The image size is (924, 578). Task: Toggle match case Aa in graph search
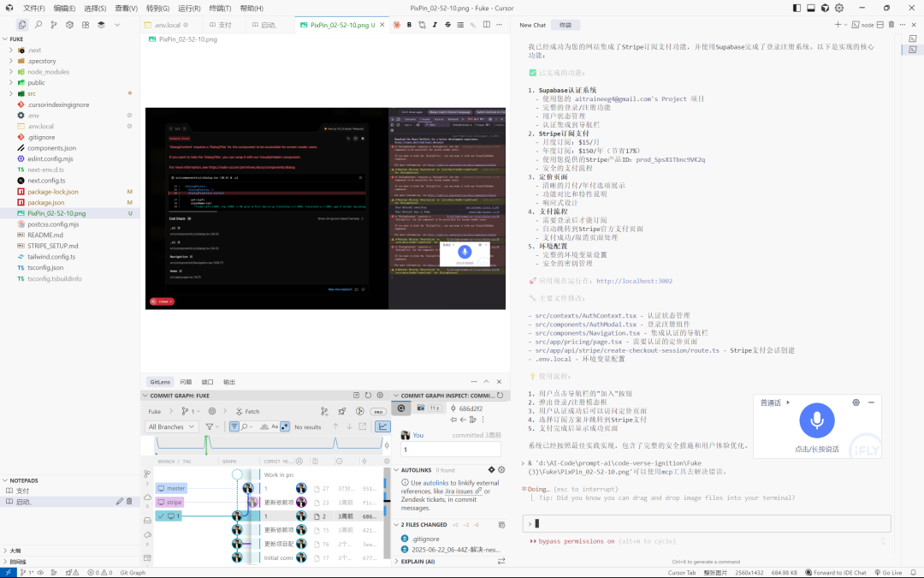pyautogui.click(x=275, y=426)
